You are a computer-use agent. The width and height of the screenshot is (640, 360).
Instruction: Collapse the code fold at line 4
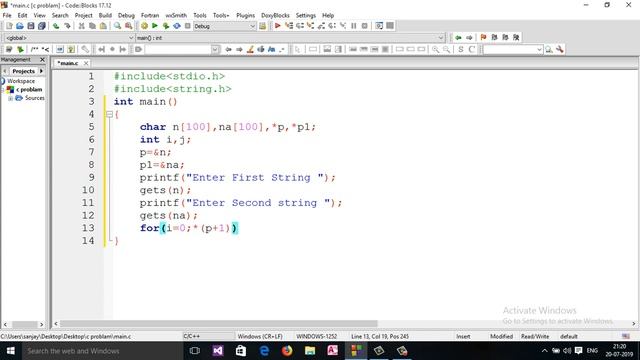click(109, 114)
